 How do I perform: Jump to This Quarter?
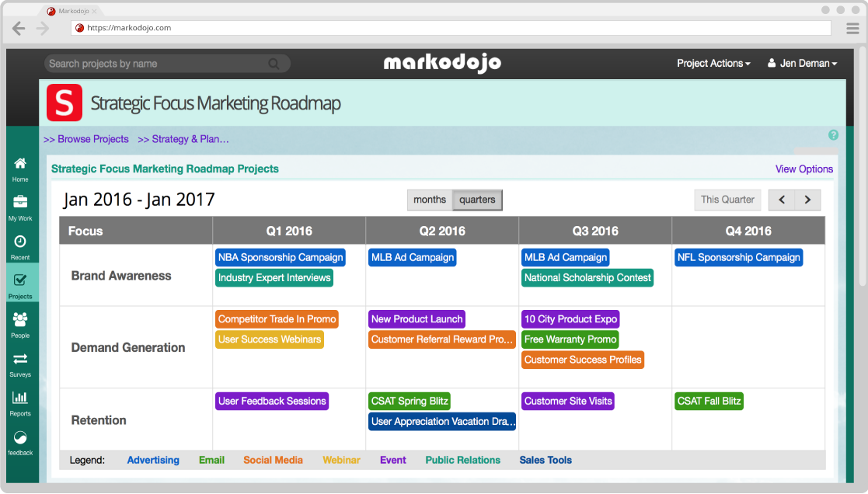(727, 200)
